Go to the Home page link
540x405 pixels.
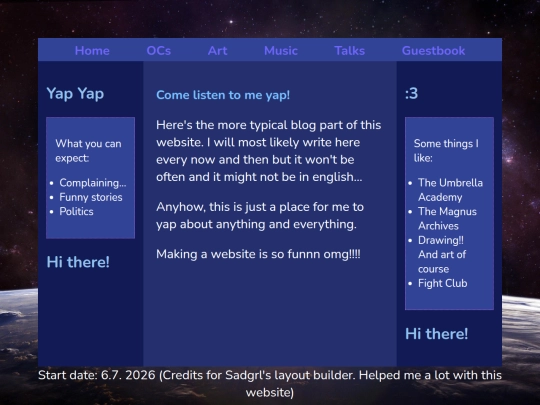(x=92, y=51)
